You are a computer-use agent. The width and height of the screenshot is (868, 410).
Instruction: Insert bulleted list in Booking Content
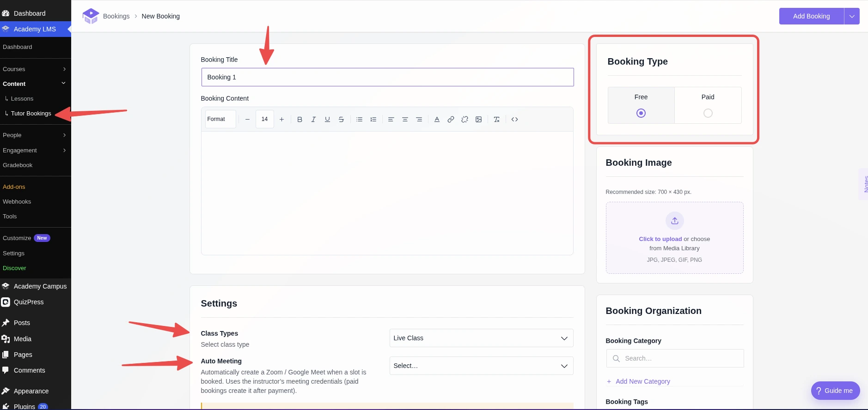click(359, 120)
